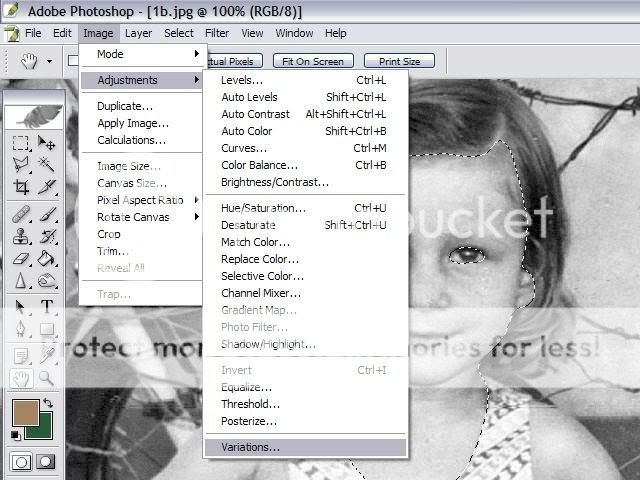This screenshot has height=480, width=640.
Task: Switch to Standard edit mode
Action: coord(21,462)
